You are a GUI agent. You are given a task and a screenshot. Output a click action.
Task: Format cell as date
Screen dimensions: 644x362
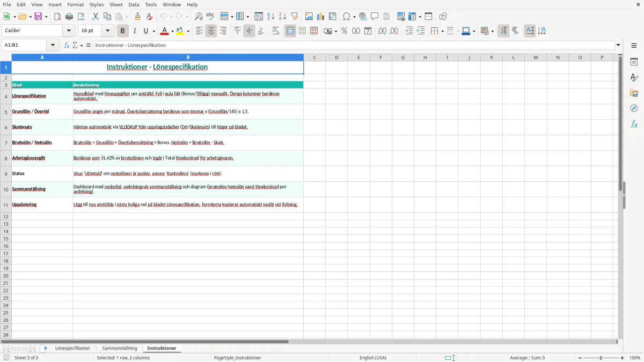[368, 31]
